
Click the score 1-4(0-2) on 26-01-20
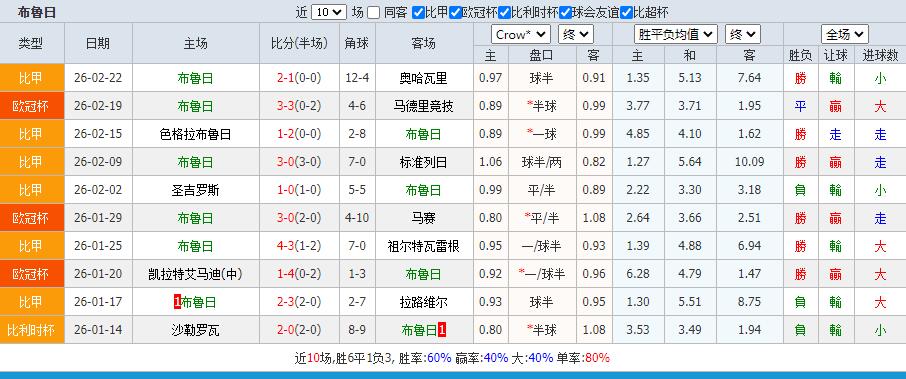point(299,274)
